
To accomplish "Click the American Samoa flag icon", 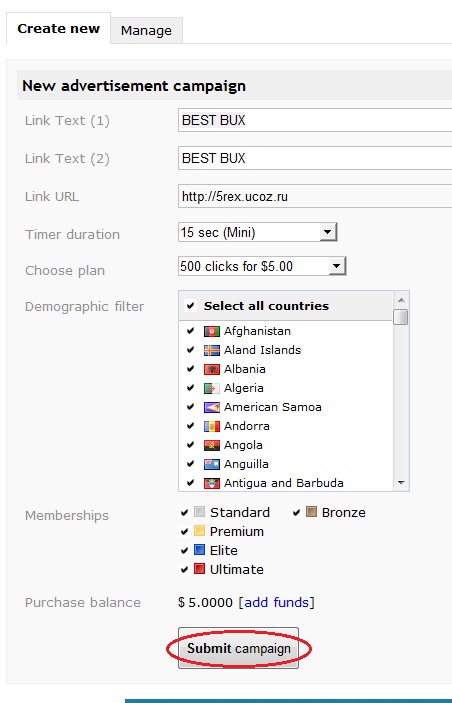I will (x=212, y=407).
